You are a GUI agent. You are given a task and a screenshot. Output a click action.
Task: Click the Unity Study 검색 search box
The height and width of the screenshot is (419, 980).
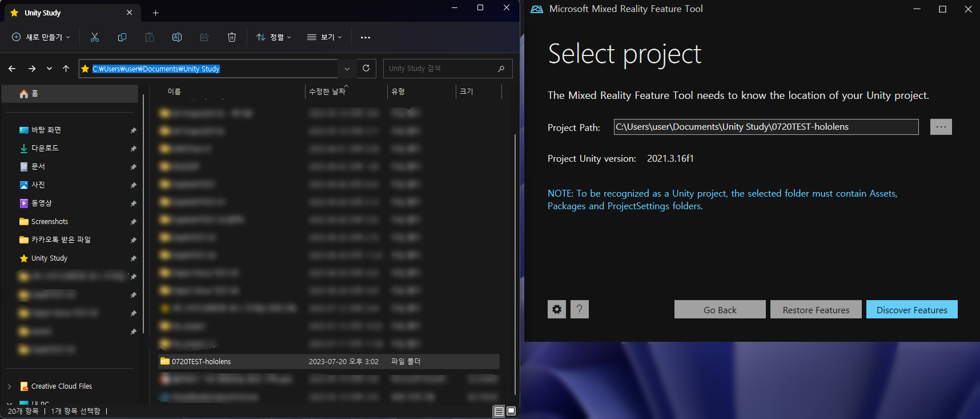coord(448,69)
